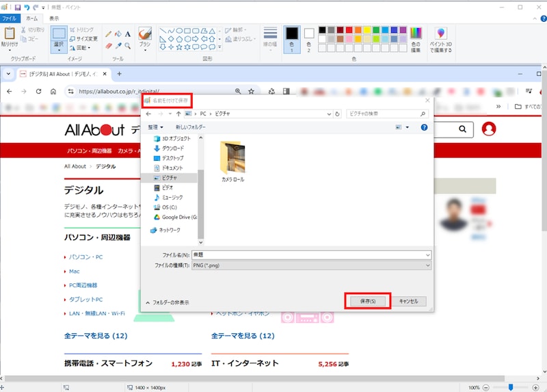This screenshot has height=392, width=547.
Task: Open new browser tab with plus button
Action: [x=119, y=74]
